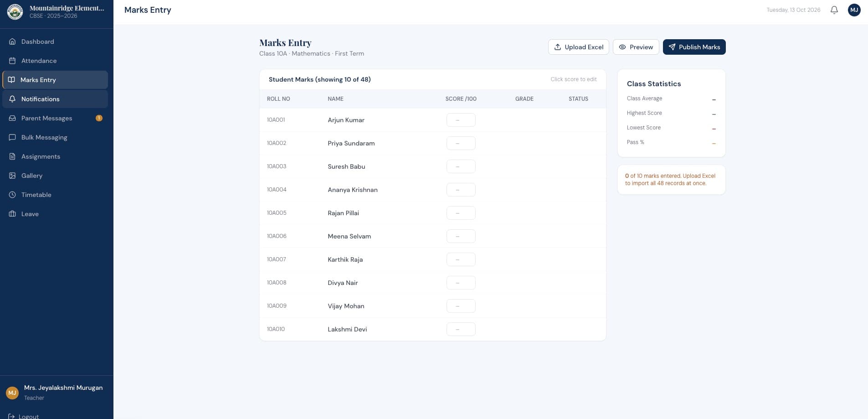View the Timetable
868x419 pixels.
pos(55,195)
